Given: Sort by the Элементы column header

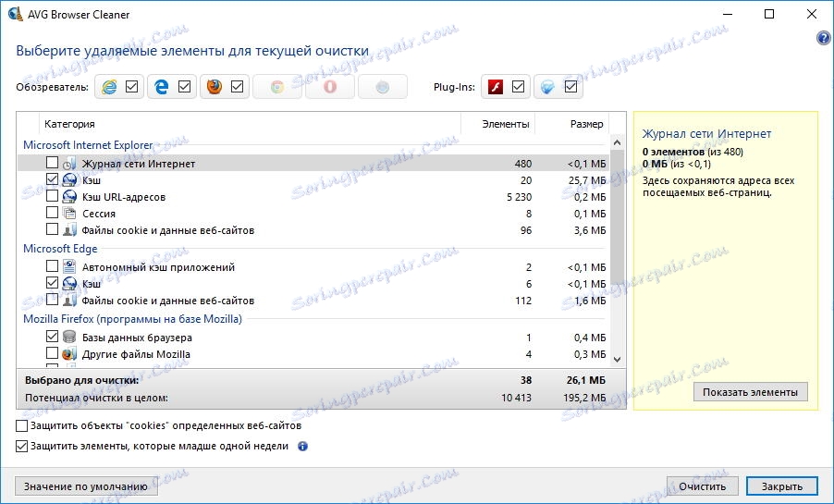Looking at the screenshot, I should click(497, 124).
